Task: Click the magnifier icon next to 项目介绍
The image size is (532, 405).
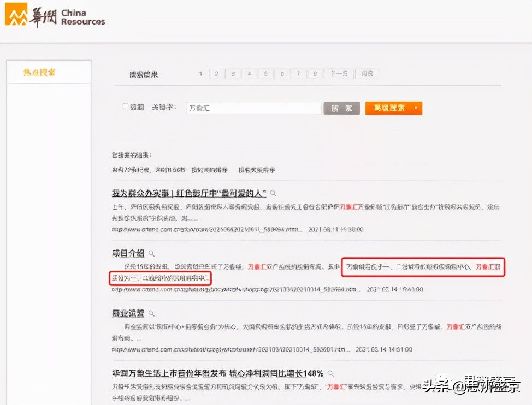Action: coord(151,253)
